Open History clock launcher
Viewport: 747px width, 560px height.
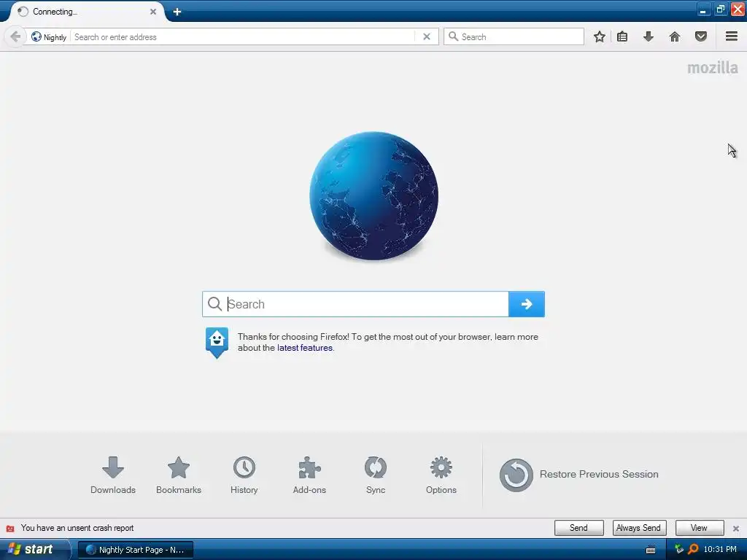click(x=244, y=475)
